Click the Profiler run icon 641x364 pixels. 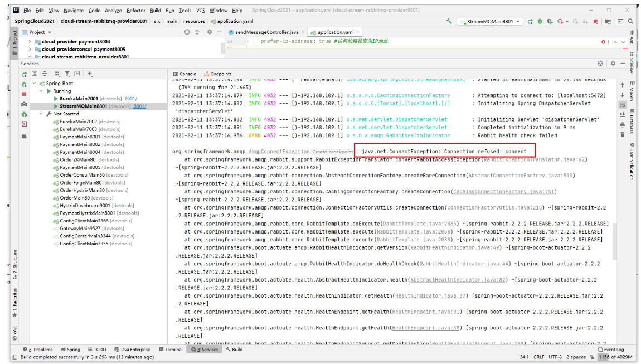560,21
